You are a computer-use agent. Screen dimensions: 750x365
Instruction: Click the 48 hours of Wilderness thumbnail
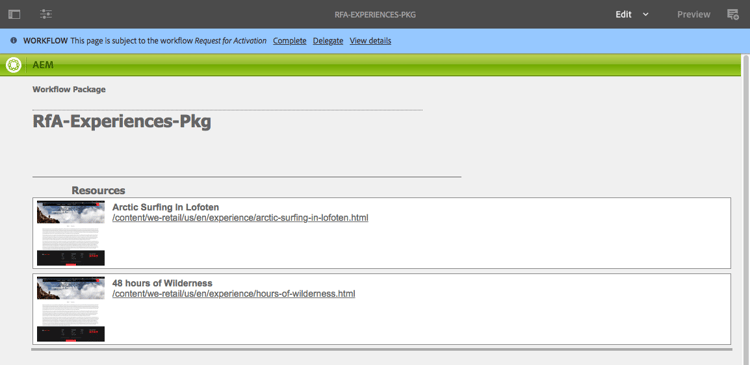[71, 309]
